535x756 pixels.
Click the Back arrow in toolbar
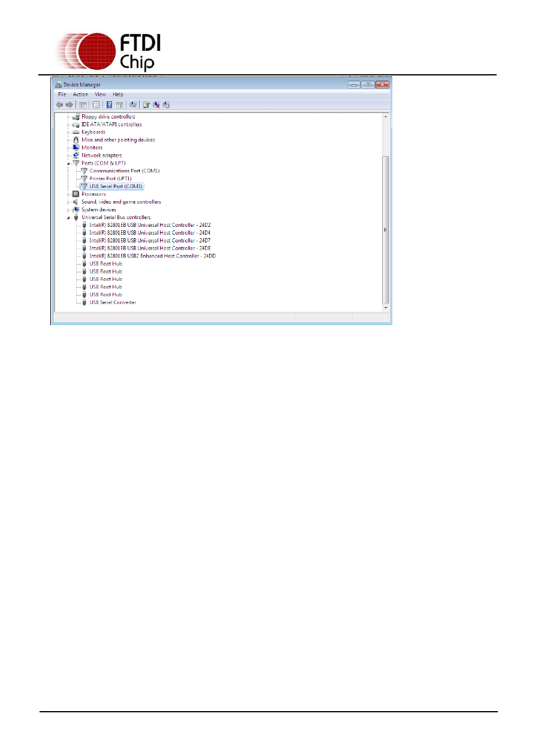(x=59, y=105)
